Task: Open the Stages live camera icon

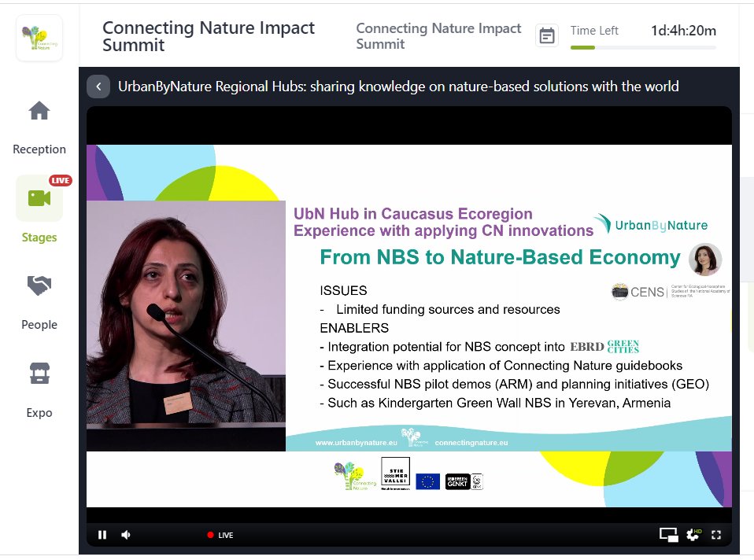Action: (x=39, y=197)
